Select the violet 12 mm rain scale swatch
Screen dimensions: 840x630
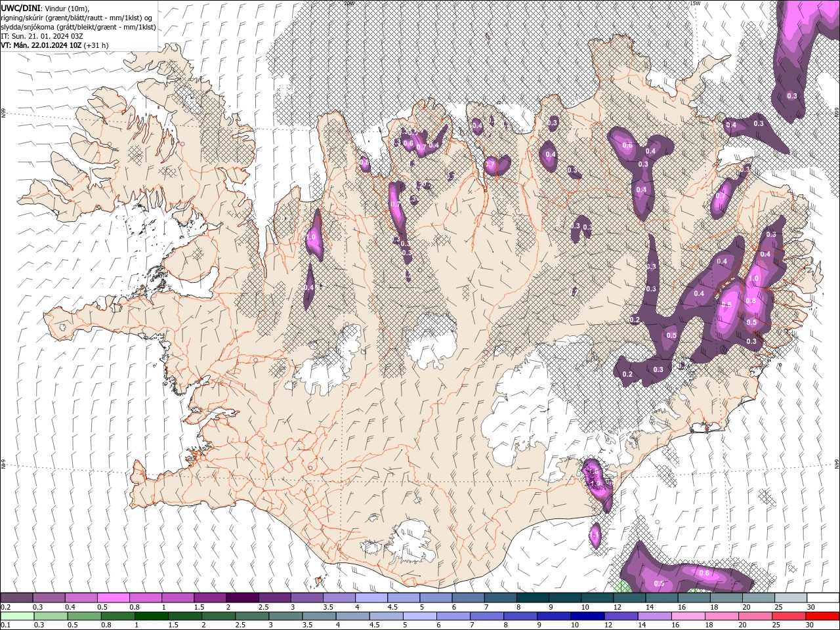coord(621,616)
